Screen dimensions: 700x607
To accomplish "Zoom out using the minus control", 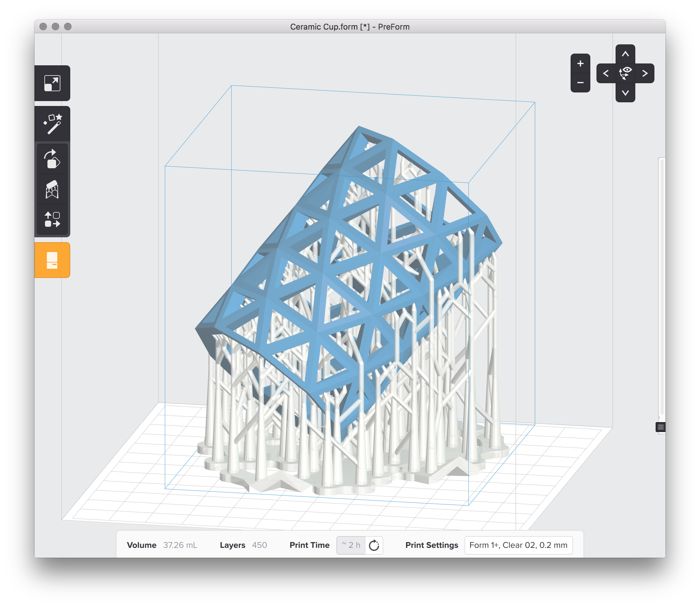I will tap(580, 83).
